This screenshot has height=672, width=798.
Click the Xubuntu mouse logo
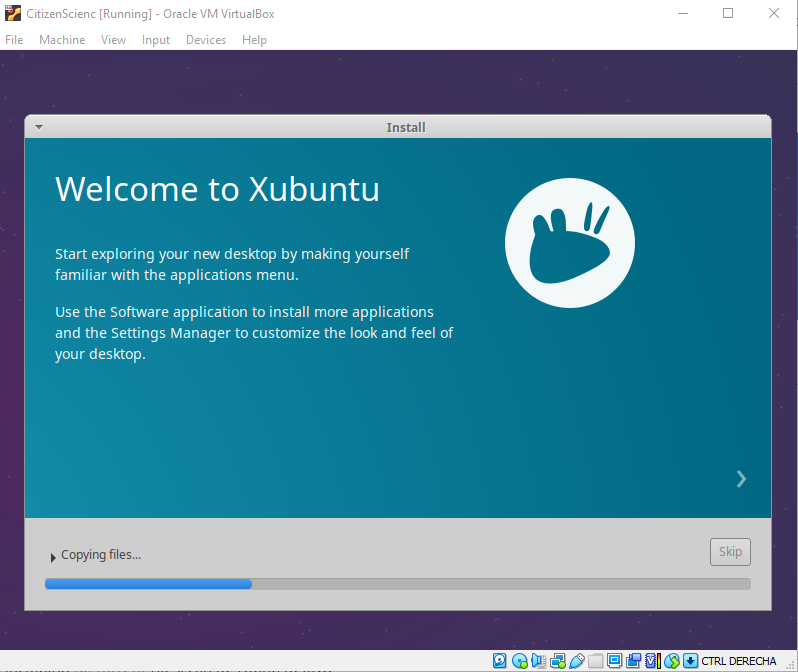[569, 243]
